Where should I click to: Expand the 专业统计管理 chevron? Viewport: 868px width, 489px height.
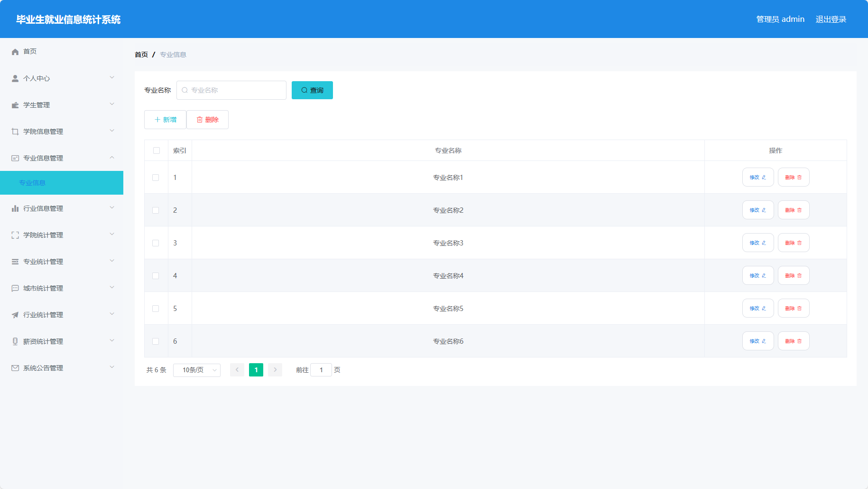coord(112,261)
